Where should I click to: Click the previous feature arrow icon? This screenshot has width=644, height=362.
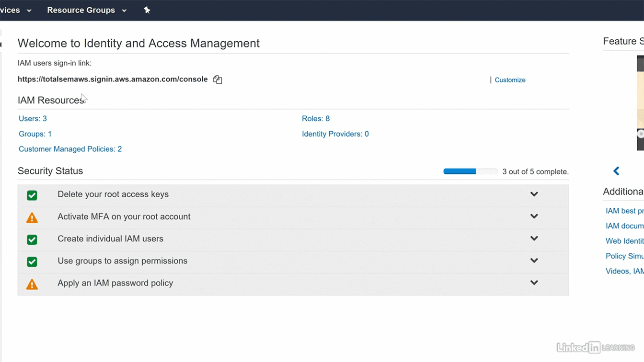point(616,171)
